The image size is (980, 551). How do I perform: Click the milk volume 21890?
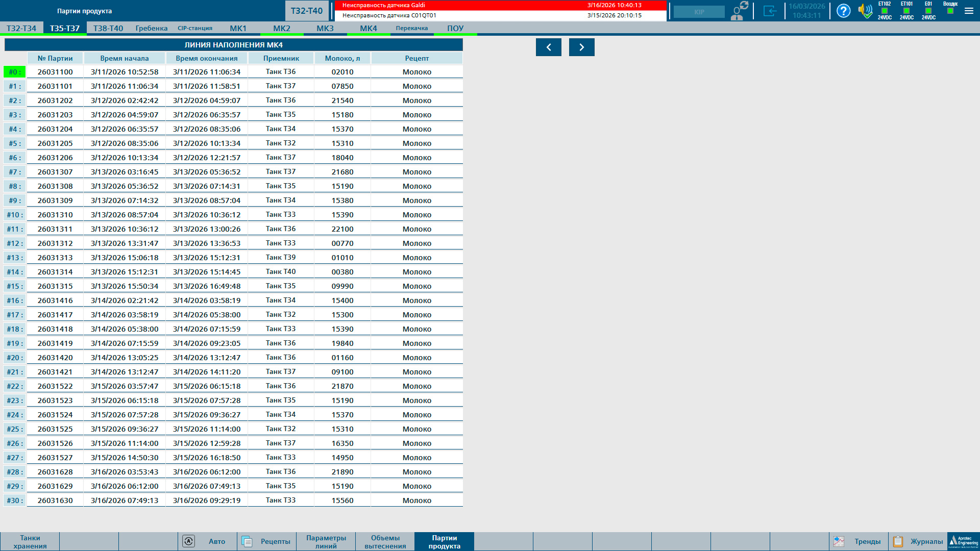click(342, 472)
